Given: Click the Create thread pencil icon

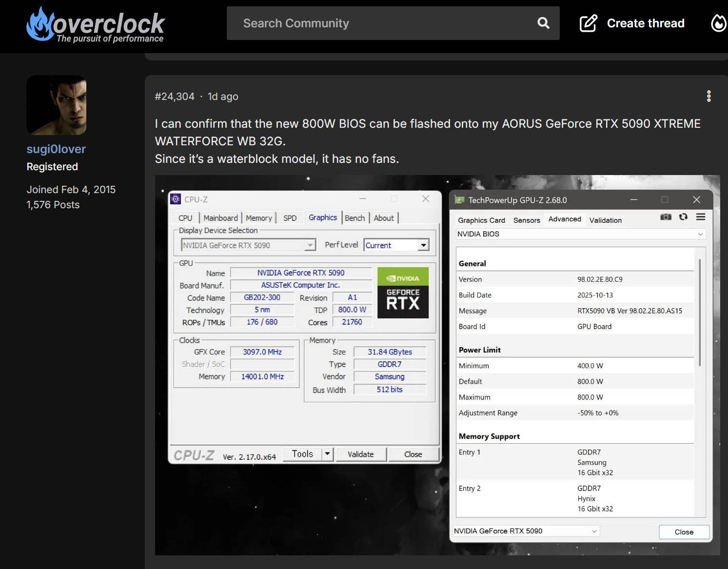Looking at the screenshot, I should [x=588, y=23].
